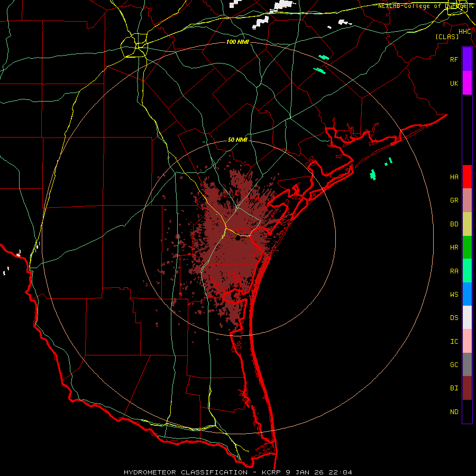The image size is (476, 476).
Task: Click the GR legend color swatch
Action: click(467, 200)
